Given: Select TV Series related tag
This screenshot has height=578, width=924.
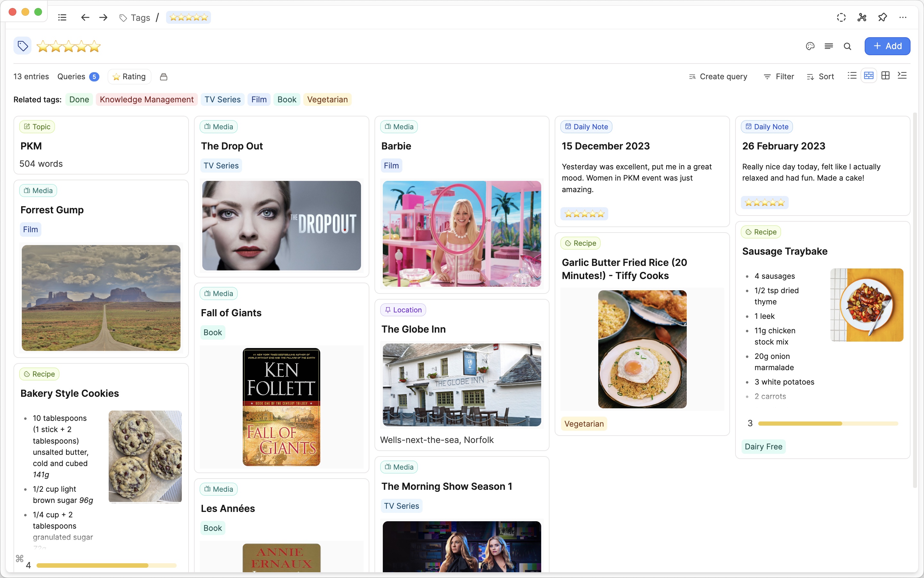Looking at the screenshot, I should click(x=223, y=99).
